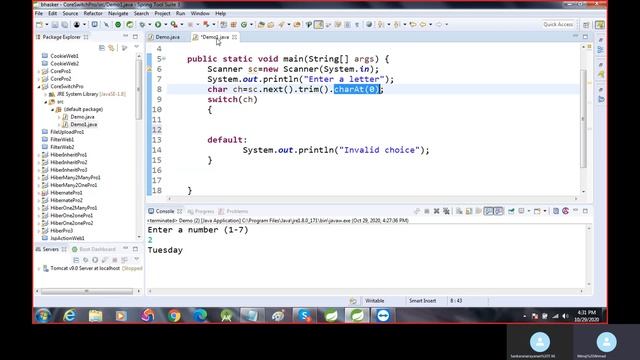The height and width of the screenshot is (360, 640).
Task: Collapse the main method fold marker on line 5
Action: tap(164, 59)
